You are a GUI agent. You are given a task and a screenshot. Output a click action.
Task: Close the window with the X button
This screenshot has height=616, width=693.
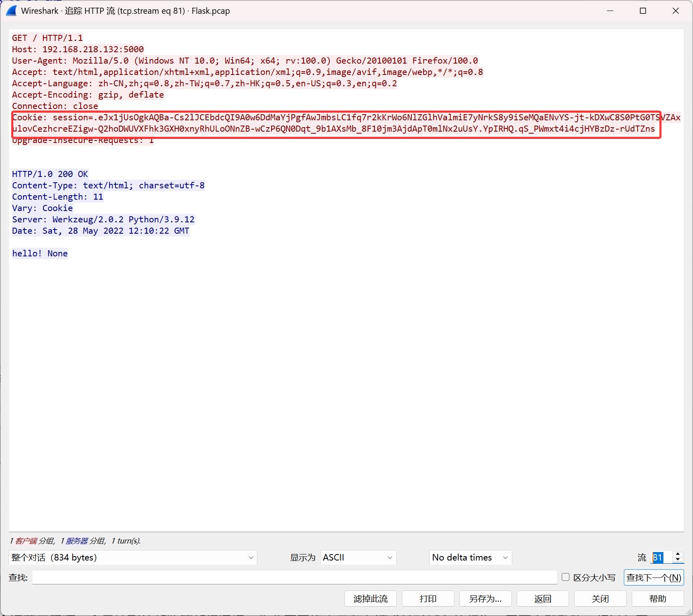click(x=676, y=11)
